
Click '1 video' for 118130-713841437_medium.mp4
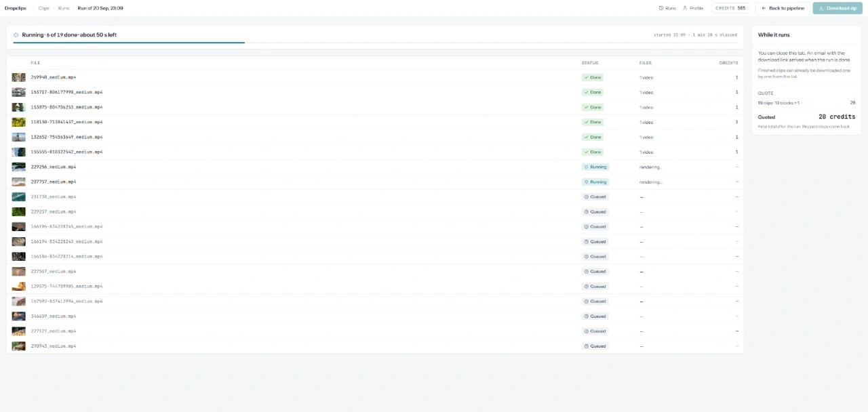coord(646,122)
